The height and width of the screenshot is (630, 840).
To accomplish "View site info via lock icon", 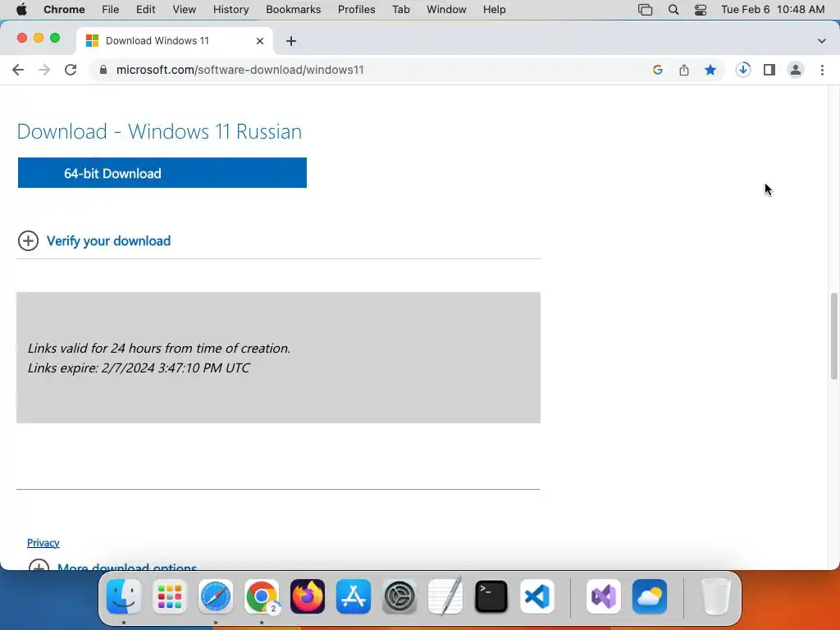I will (x=103, y=70).
